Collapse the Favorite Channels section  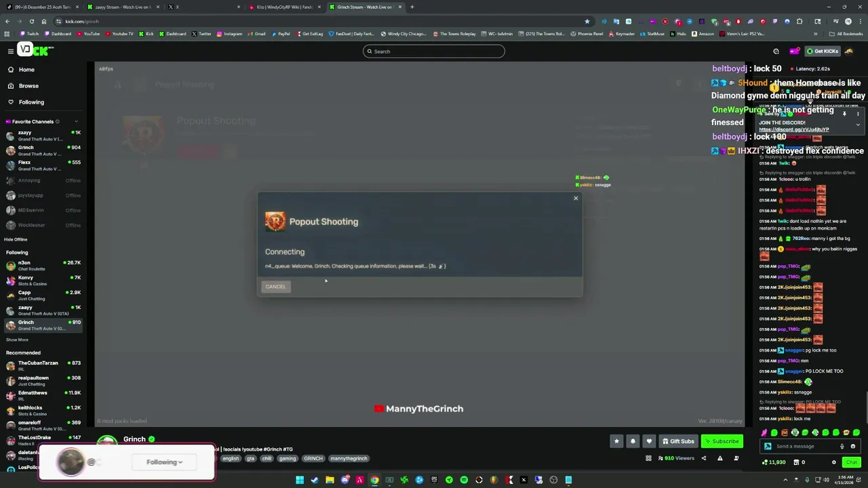76,121
